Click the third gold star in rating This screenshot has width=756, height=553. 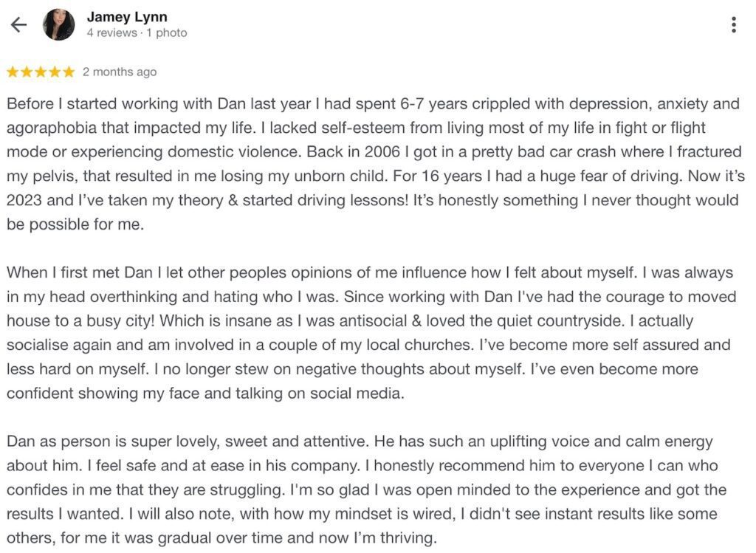coord(41,72)
